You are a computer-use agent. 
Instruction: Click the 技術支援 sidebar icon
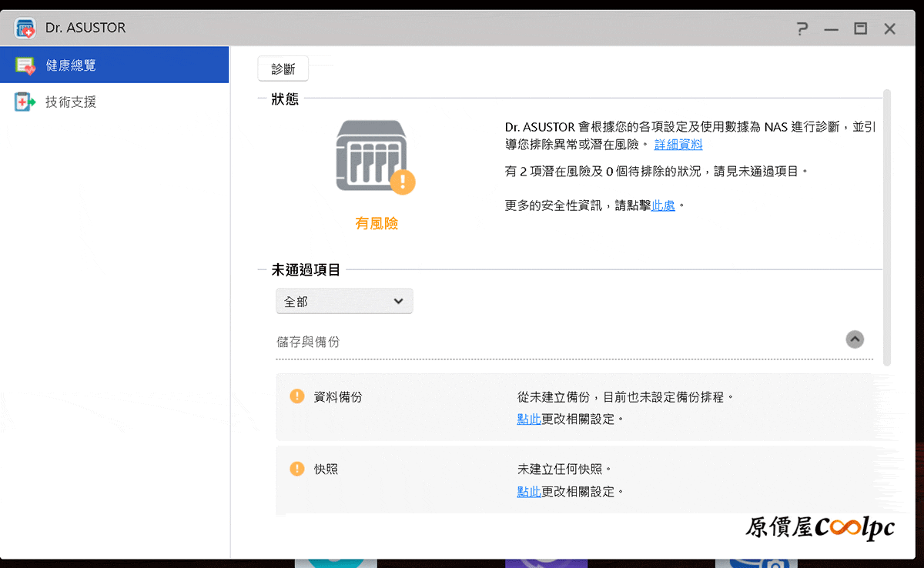[x=25, y=102]
